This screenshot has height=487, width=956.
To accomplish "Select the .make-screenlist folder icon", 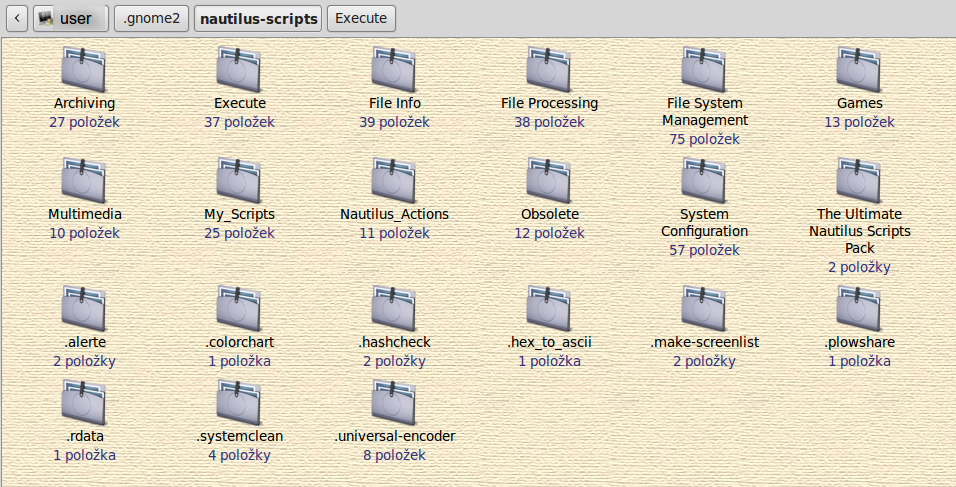I will (x=704, y=308).
